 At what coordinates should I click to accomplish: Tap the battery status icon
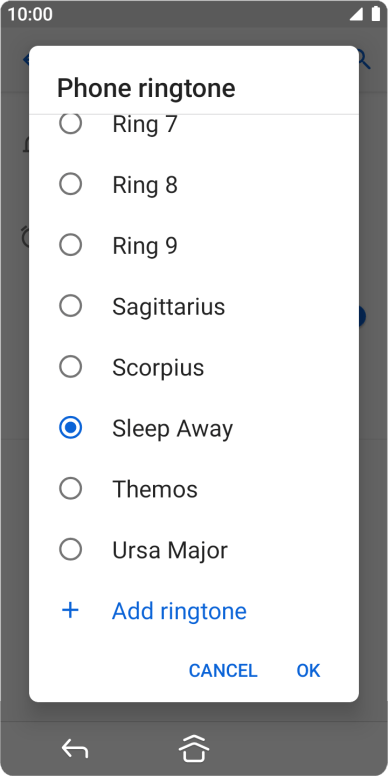tap(376, 14)
